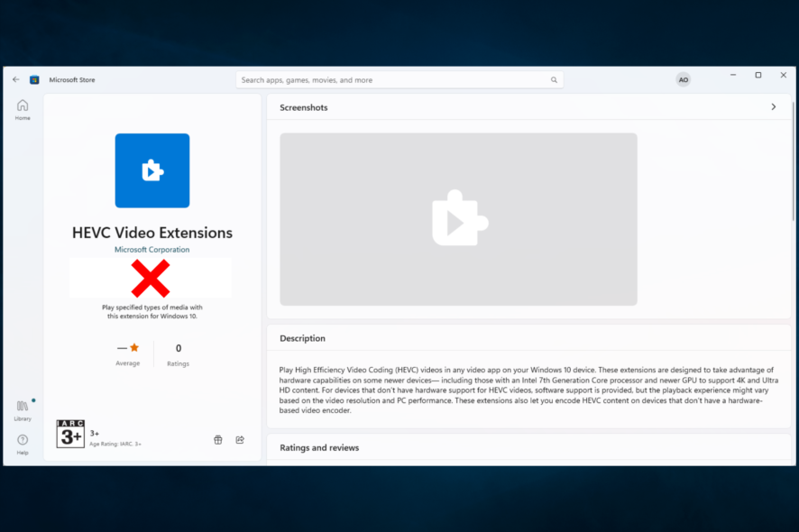
Task: Click the Screenshots section heading
Action: click(304, 107)
